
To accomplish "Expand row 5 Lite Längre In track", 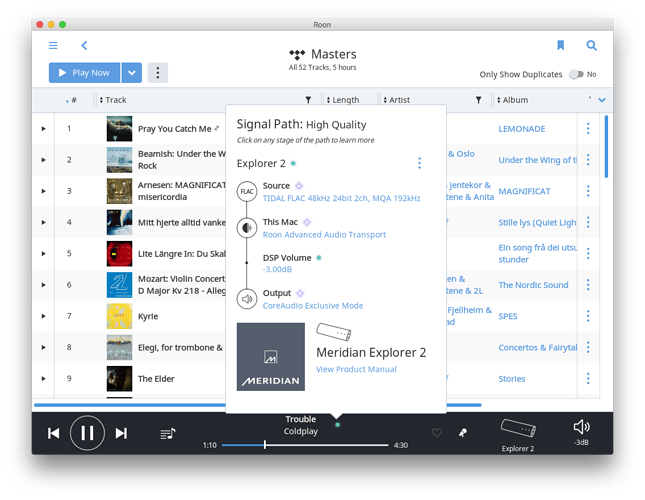I will coord(43,254).
